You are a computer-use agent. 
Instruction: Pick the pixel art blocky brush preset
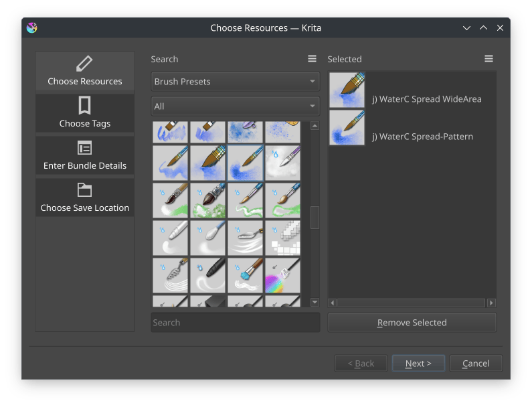click(x=282, y=238)
